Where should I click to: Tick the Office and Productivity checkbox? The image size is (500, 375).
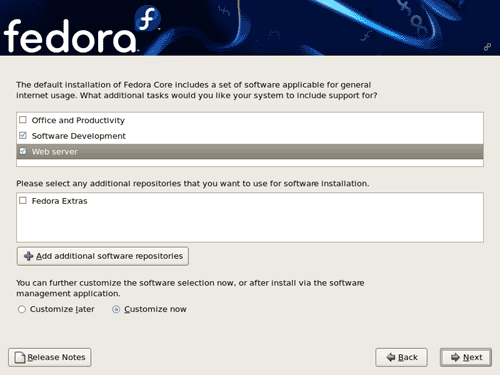point(23,120)
